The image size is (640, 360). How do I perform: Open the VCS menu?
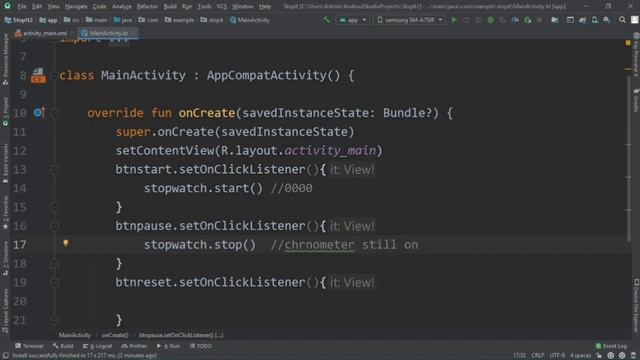[222, 7]
